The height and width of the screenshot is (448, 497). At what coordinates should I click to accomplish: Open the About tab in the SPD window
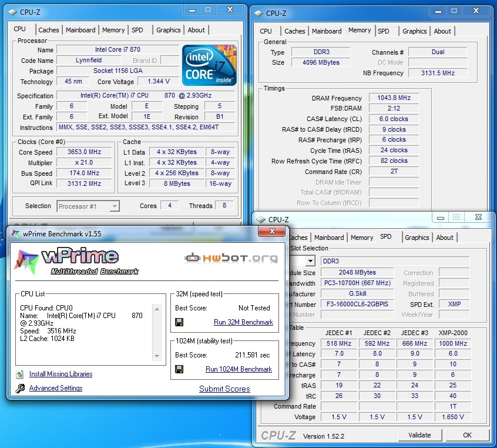[445, 238]
